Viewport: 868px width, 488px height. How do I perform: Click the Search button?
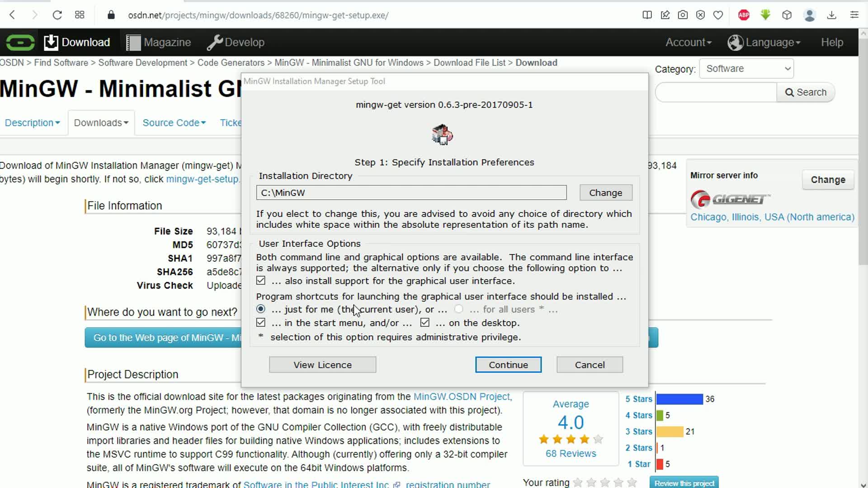coord(806,92)
